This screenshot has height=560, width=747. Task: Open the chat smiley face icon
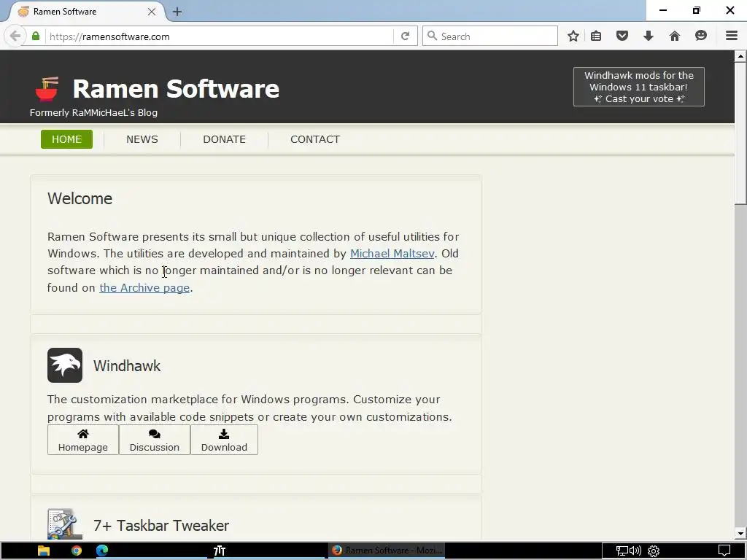click(701, 36)
